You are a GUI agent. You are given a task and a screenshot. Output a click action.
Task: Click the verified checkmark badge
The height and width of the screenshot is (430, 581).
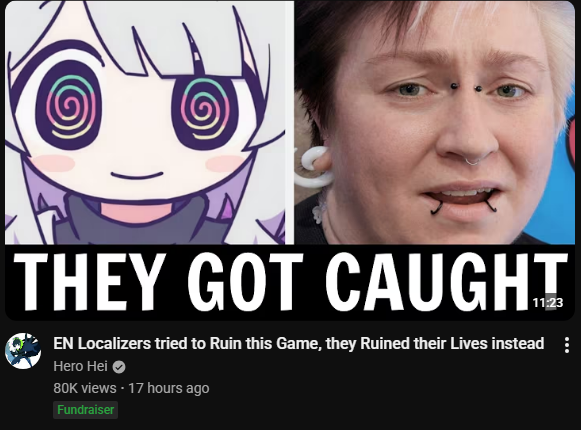pos(119,367)
